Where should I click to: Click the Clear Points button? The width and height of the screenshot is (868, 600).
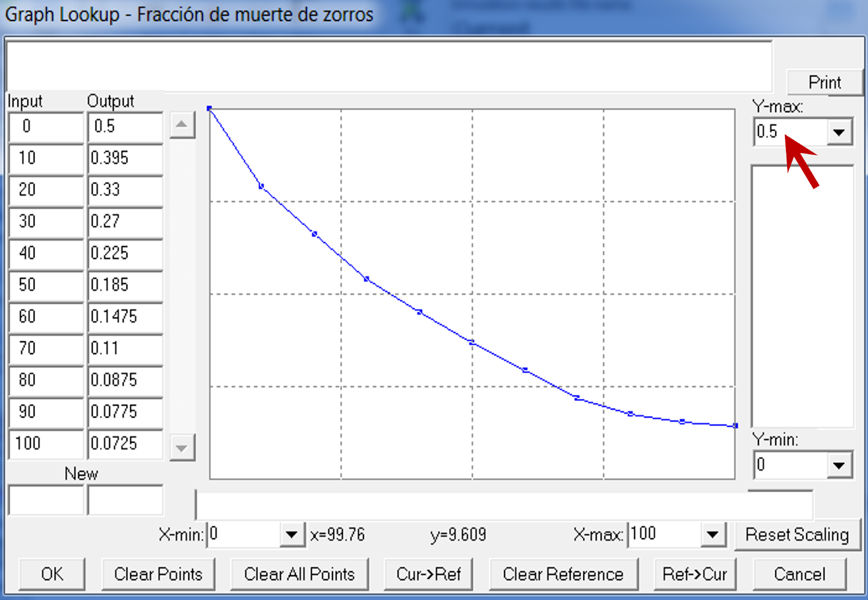point(158,574)
